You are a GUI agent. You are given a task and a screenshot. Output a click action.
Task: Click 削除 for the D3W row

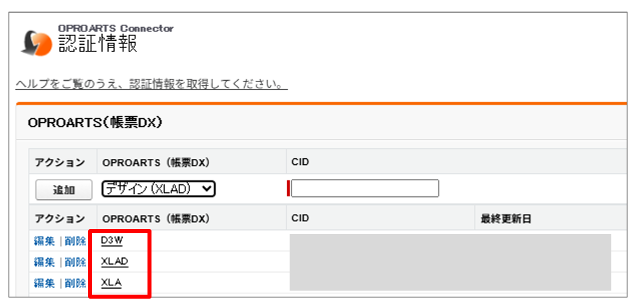pyautogui.click(x=75, y=241)
